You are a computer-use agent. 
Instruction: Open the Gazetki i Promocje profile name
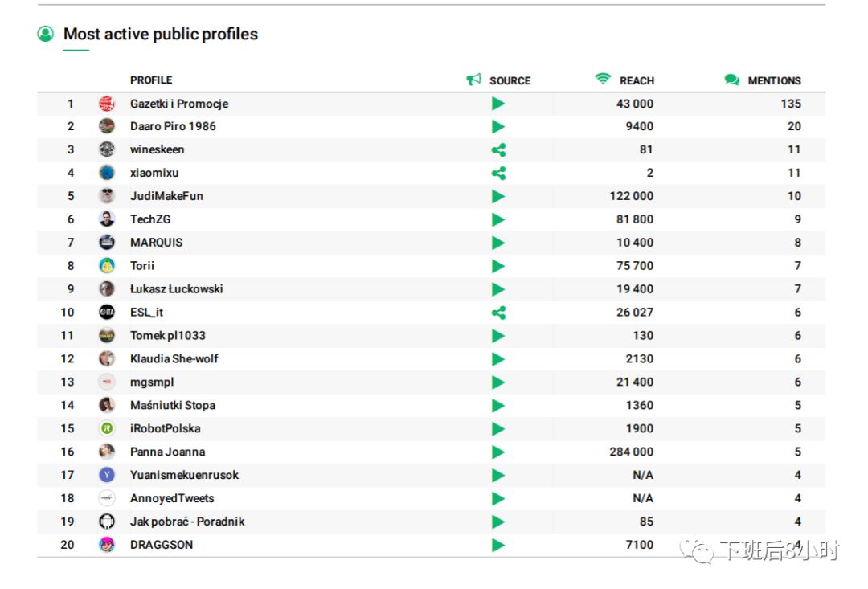(179, 104)
